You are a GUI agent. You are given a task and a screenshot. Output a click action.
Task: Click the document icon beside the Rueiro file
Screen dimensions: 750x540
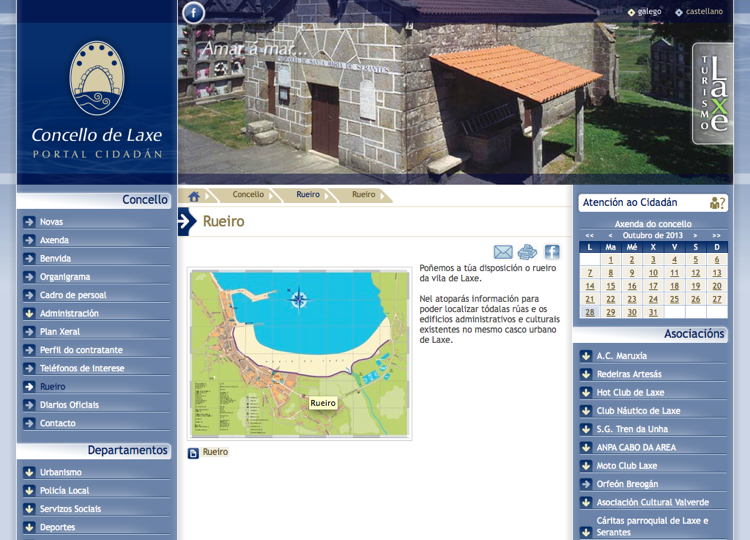(x=193, y=453)
